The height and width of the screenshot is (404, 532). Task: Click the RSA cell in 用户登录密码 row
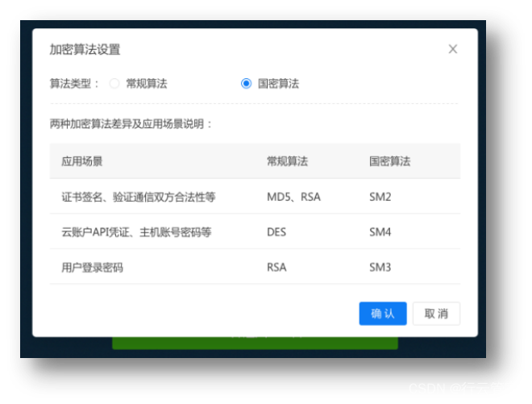coord(276,268)
